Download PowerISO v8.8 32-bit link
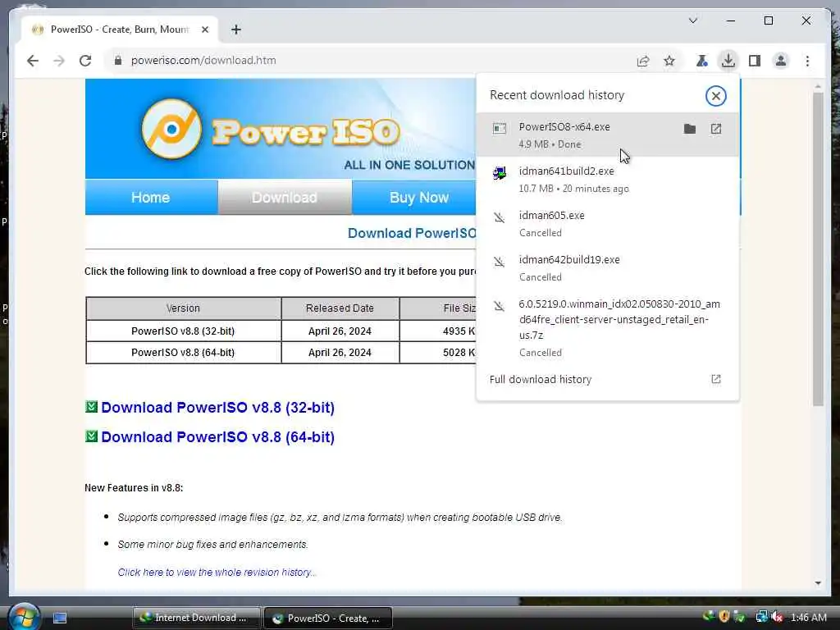 tap(217, 408)
